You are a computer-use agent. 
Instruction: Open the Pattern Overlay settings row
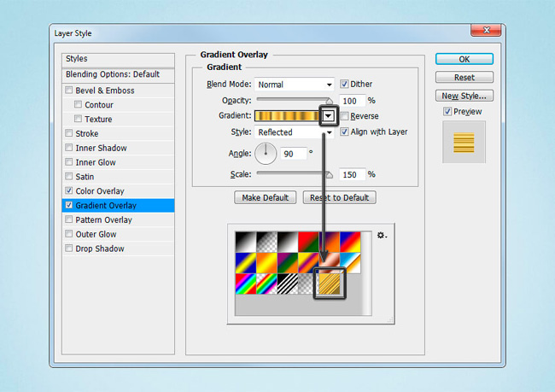118,219
